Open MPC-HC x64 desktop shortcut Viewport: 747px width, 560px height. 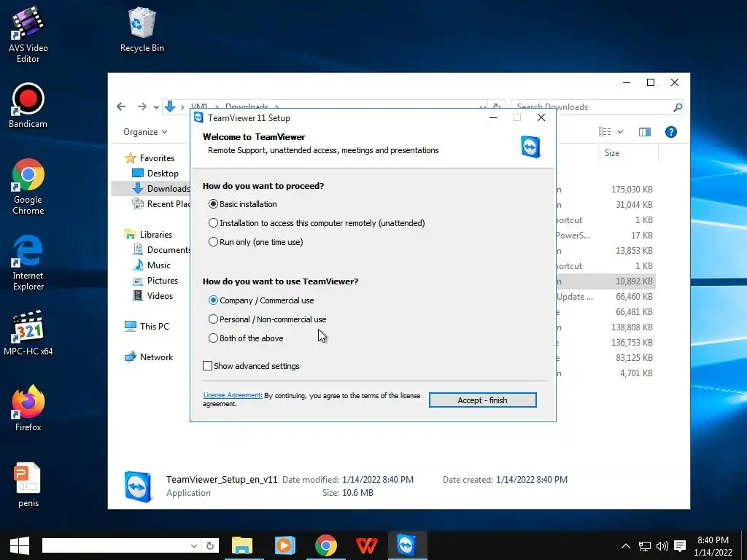[28, 332]
